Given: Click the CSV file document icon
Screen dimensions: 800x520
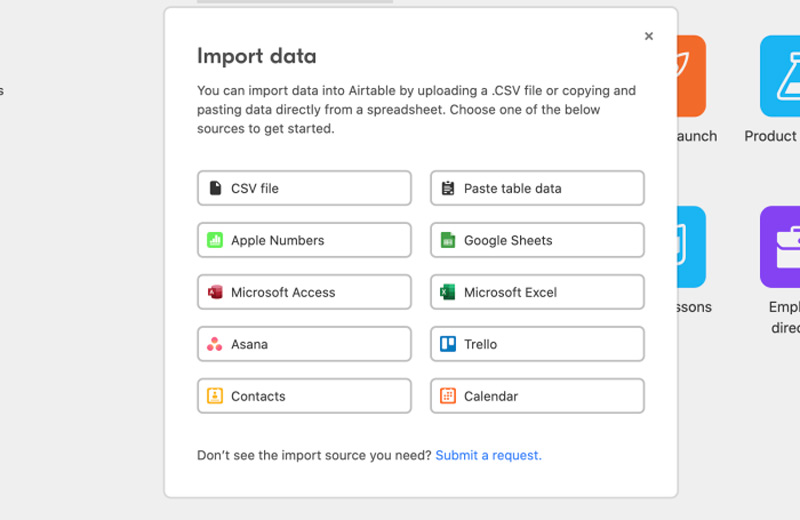Looking at the screenshot, I should [215, 188].
